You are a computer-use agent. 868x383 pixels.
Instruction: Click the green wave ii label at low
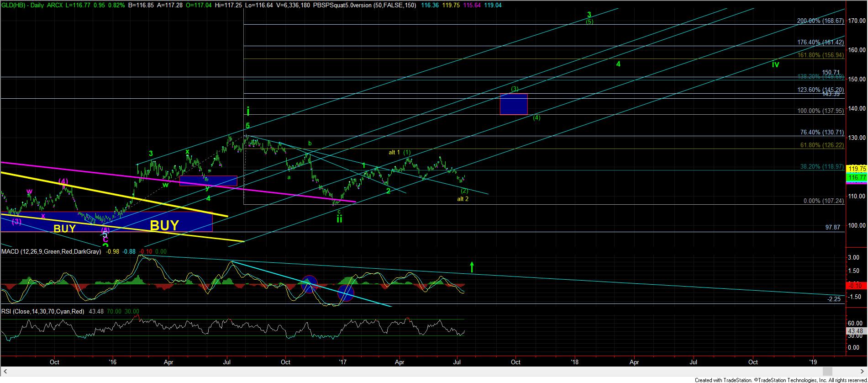click(x=340, y=219)
